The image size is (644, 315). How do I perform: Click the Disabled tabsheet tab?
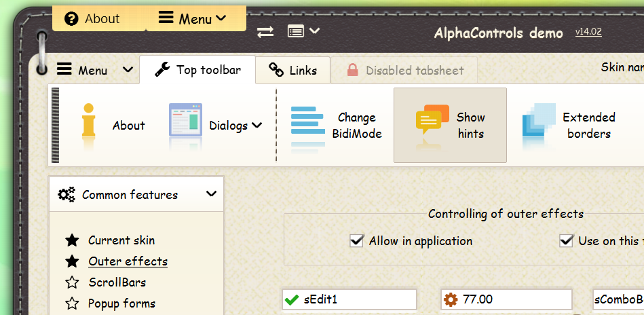(404, 70)
